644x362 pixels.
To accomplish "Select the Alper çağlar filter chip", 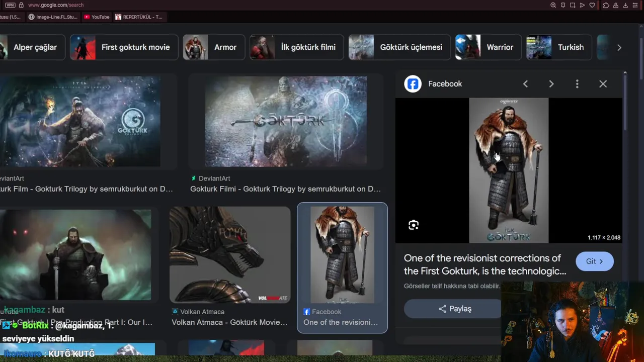I will [32, 47].
